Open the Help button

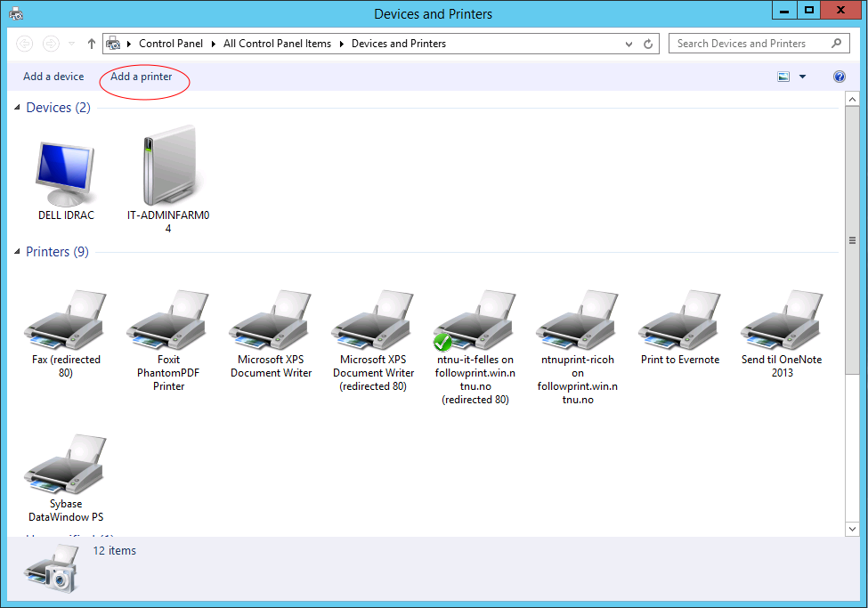(840, 77)
